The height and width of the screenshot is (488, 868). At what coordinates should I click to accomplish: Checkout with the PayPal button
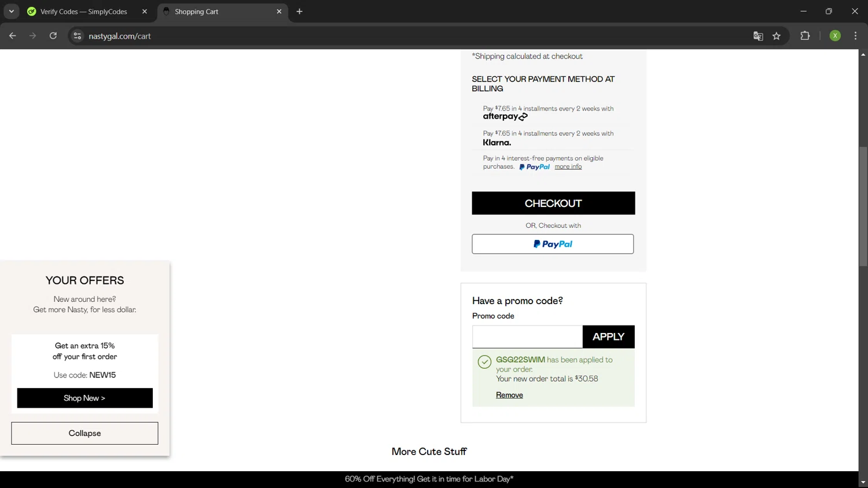(553, 244)
